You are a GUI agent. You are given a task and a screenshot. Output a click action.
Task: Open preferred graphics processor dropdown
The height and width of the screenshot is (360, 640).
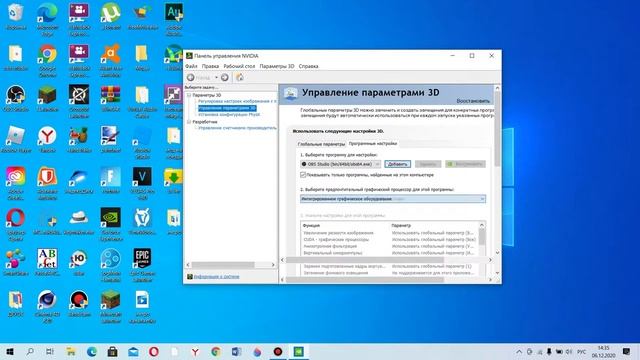click(393, 199)
